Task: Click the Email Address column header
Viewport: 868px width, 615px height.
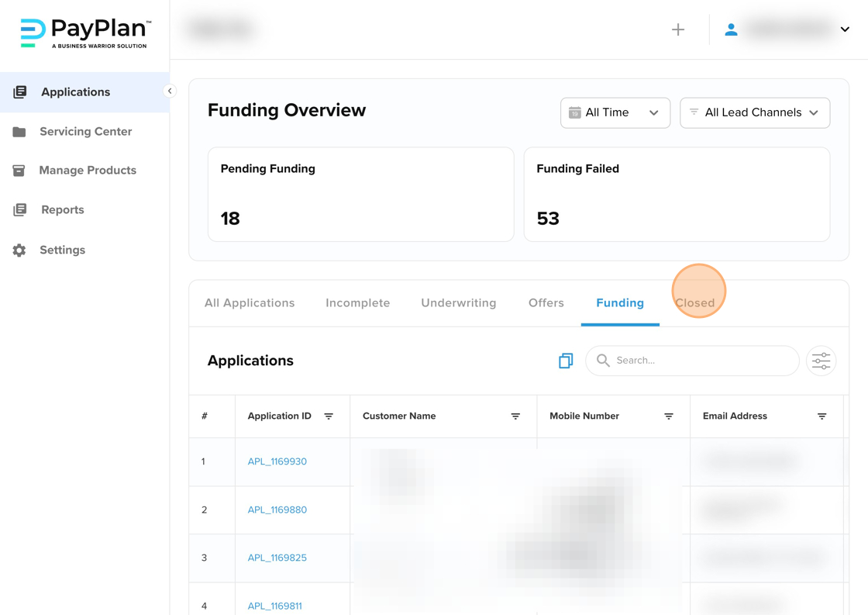Action: click(x=735, y=416)
